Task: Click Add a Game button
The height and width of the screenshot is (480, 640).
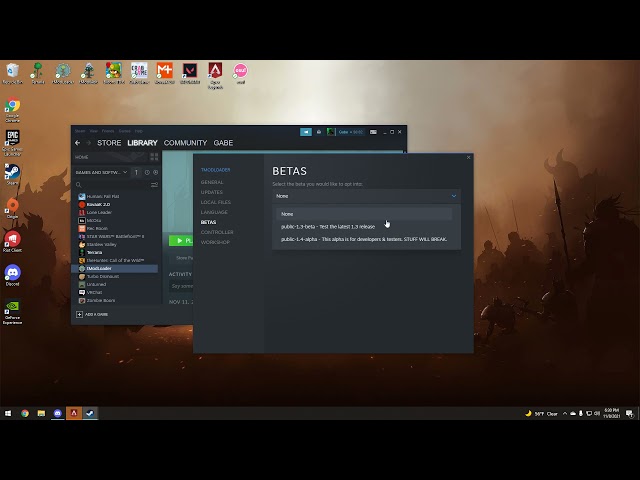Action: (x=92, y=314)
